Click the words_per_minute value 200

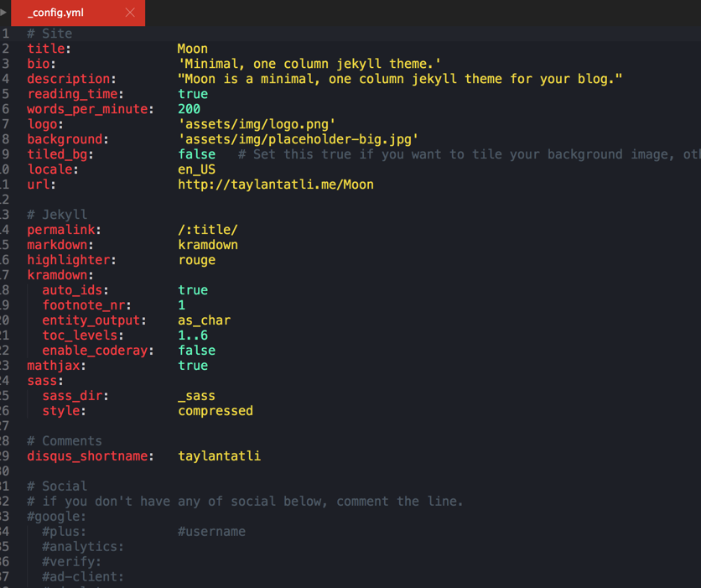pyautogui.click(x=189, y=109)
